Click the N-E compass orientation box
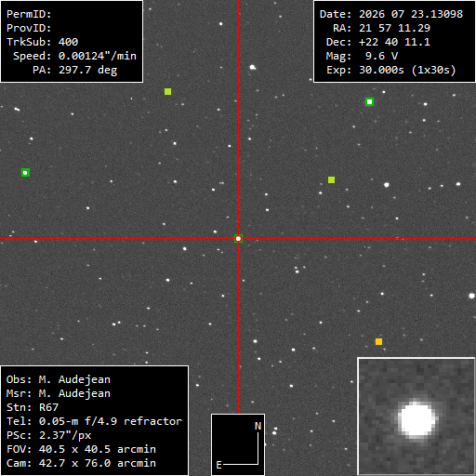The height and width of the screenshot is (476, 476). pos(238,444)
